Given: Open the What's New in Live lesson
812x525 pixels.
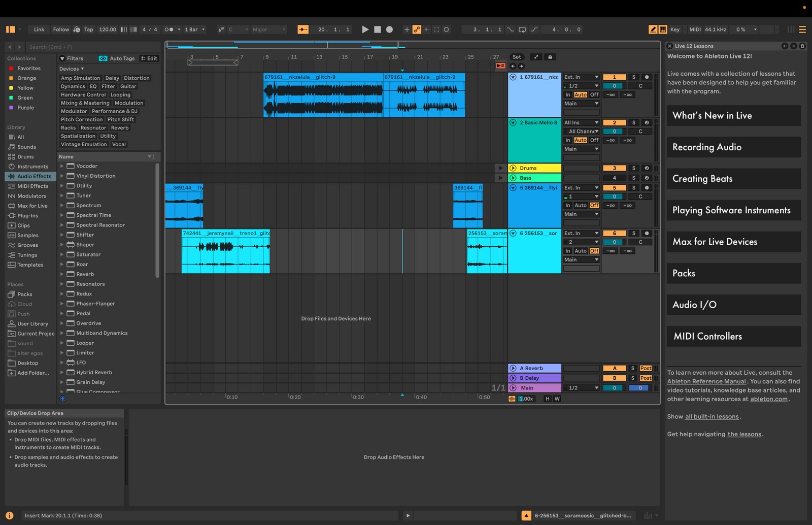Looking at the screenshot, I should [734, 116].
